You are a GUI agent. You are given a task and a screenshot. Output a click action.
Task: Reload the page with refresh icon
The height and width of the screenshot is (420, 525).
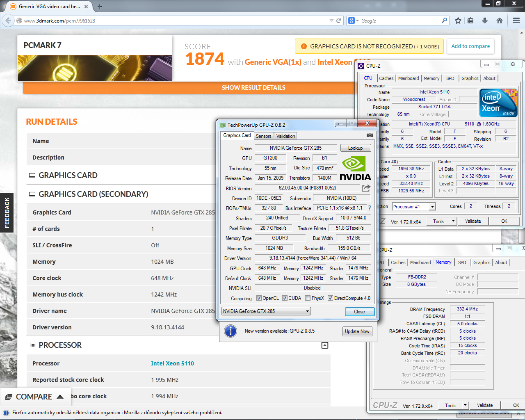[339, 21]
